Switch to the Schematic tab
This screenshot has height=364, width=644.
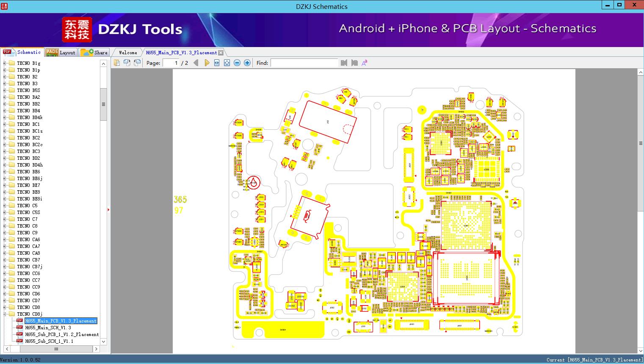22,52
